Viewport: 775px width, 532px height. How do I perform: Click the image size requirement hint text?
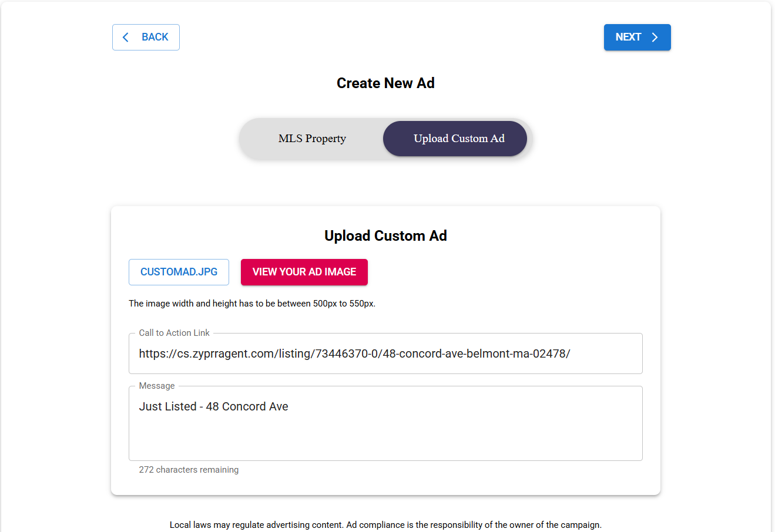click(252, 304)
